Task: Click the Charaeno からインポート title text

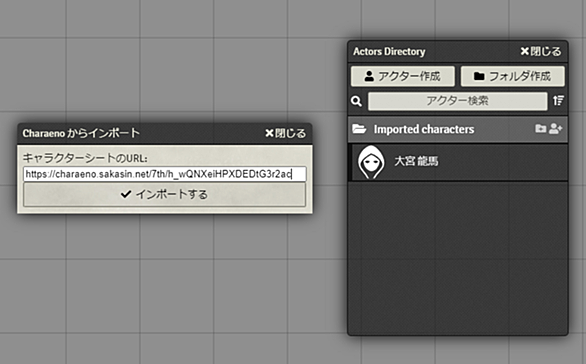Action: pyautogui.click(x=81, y=133)
